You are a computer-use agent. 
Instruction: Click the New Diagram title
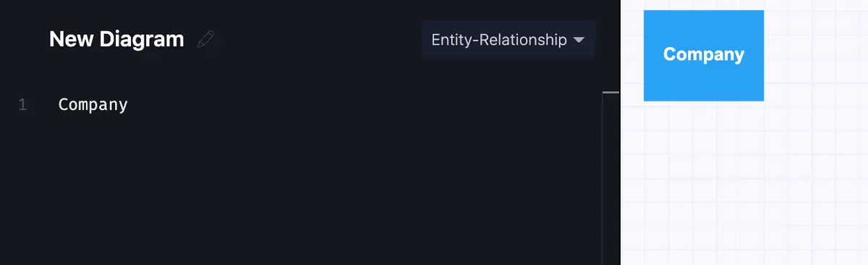(x=116, y=39)
